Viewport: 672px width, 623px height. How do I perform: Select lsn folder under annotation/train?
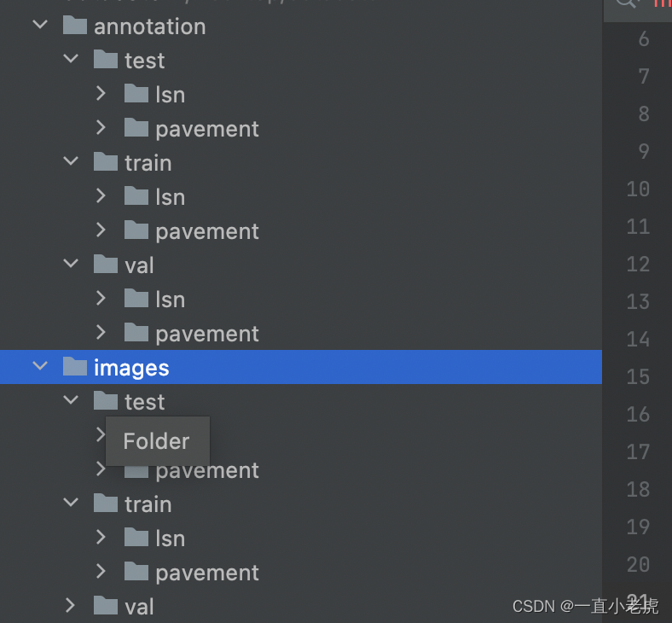pyautogui.click(x=170, y=197)
